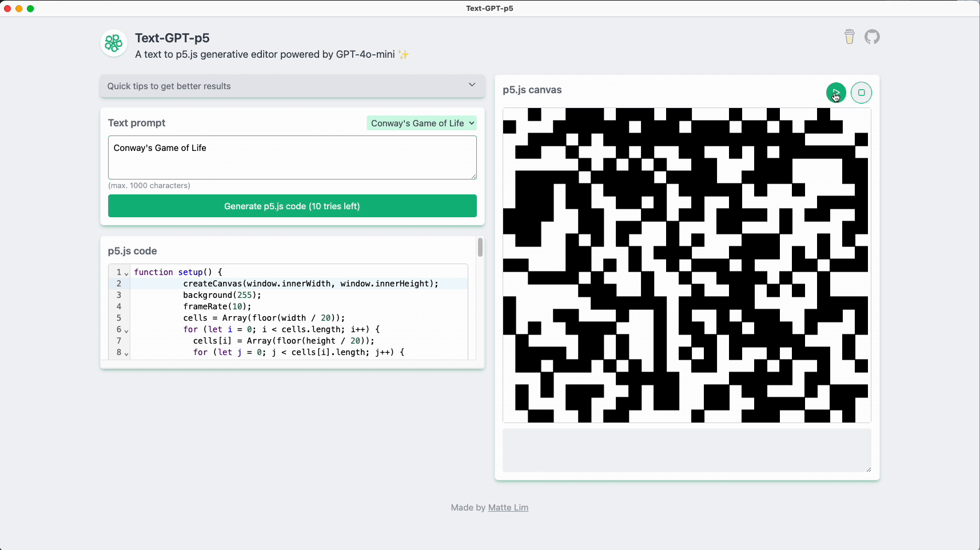Viewport: 980px width, 550px height.
Task: Click the console area resize handle
Action: coord(868,469)
